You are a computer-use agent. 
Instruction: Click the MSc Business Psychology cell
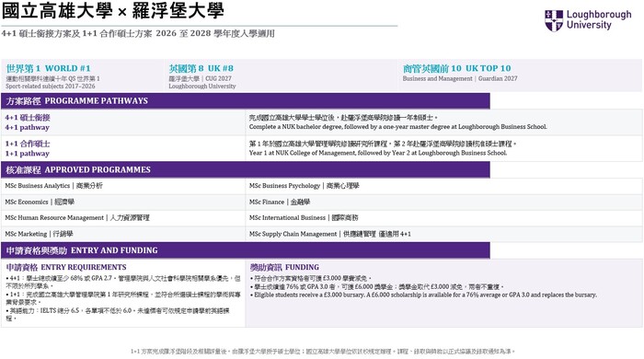point(444,186)
